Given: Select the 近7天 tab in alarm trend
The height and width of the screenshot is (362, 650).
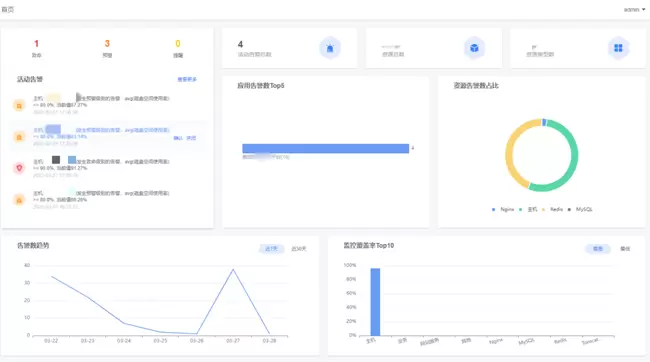Looking at the screenshot, I should (272, 249).
